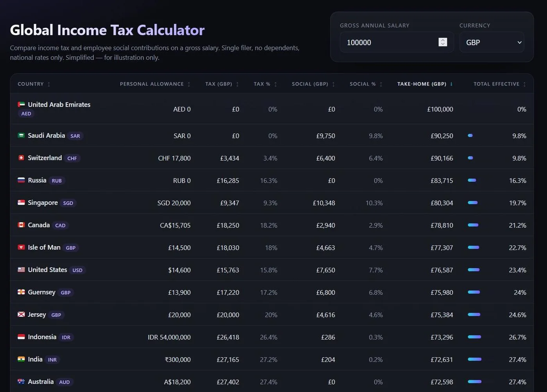Select the United Arab Emirates country name
This screenshot has width=547, height=392.
59,105
